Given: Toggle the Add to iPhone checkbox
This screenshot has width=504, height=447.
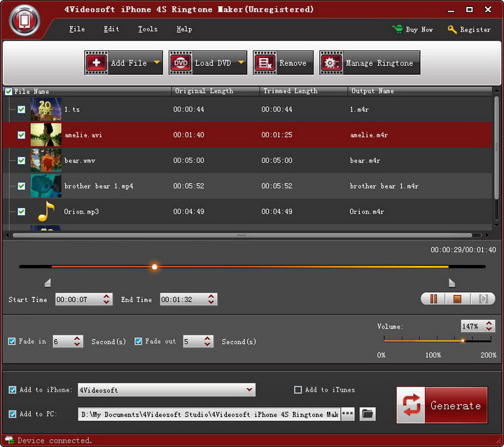Looking at the screenshot, I should click(12, 390).
